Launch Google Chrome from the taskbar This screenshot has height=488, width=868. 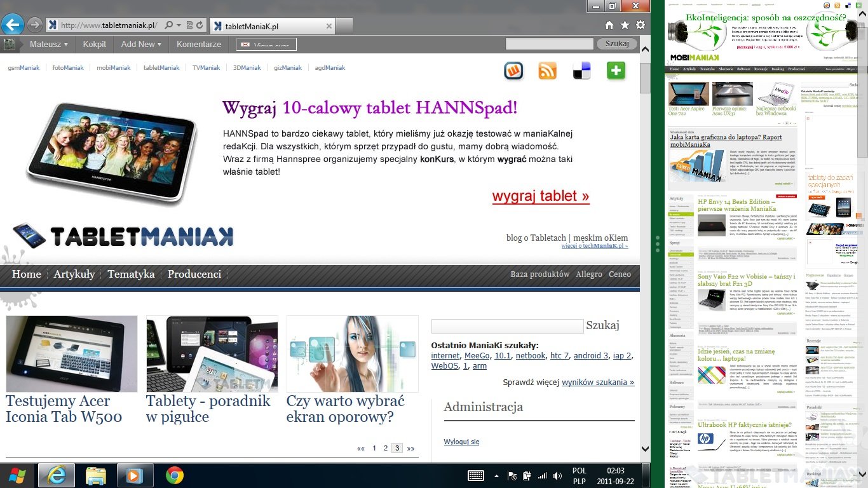coord(175,475)
